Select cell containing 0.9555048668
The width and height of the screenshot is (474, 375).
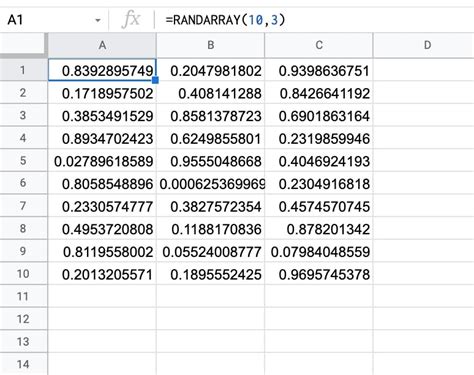pos(210,161)
